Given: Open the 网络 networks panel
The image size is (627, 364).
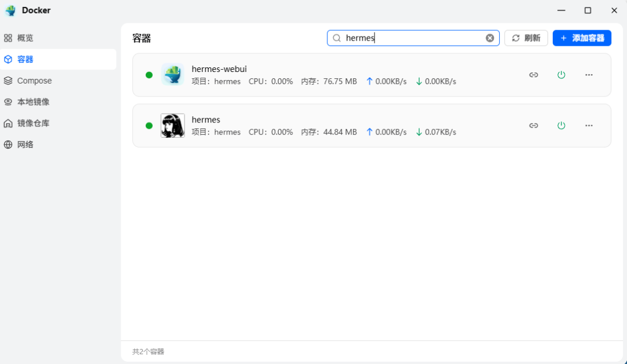Looking at the screenshot, I should 26,144.
